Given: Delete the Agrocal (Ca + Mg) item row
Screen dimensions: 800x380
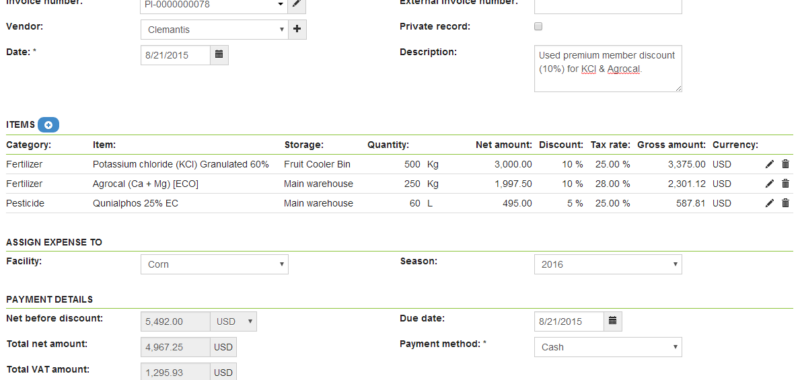Looking at the screenshot, I should 785,184.
